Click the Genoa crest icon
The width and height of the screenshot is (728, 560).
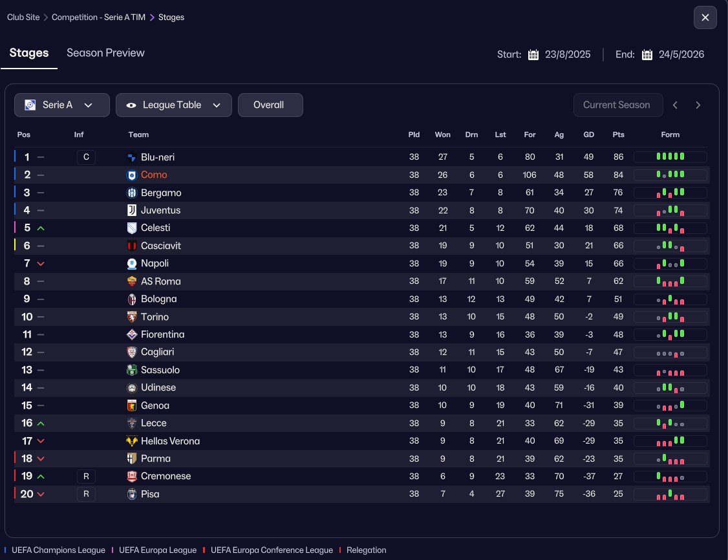coord(132,405)
